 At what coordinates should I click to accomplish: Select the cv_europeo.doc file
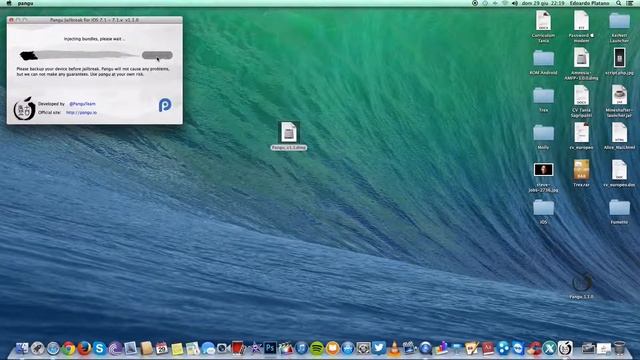(619, 173)
